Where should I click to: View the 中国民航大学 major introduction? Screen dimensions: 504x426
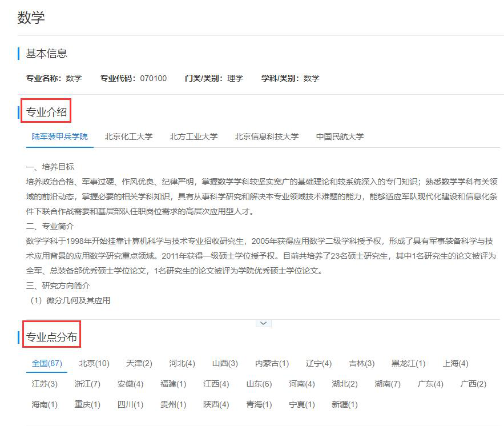(x=340, y=136)
